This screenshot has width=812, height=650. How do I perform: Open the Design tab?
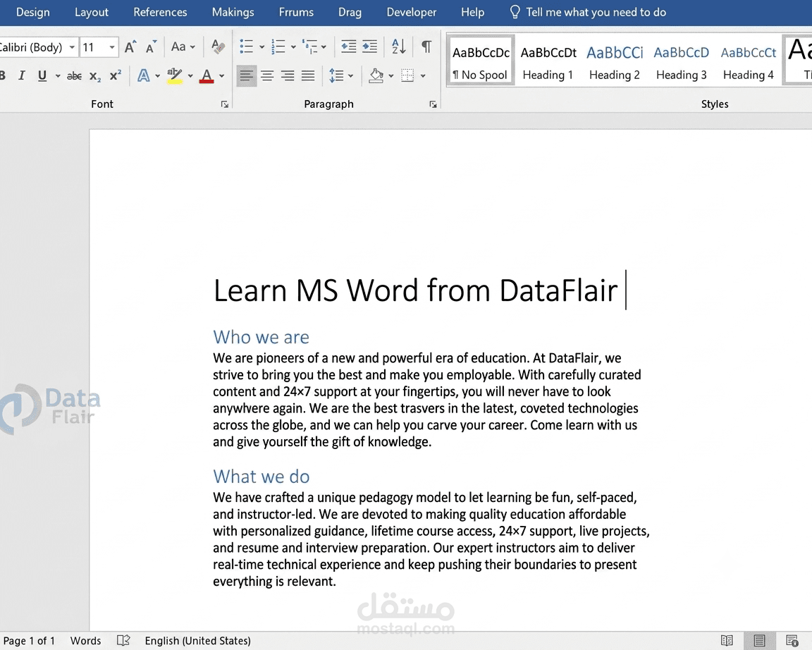(32, 12)
